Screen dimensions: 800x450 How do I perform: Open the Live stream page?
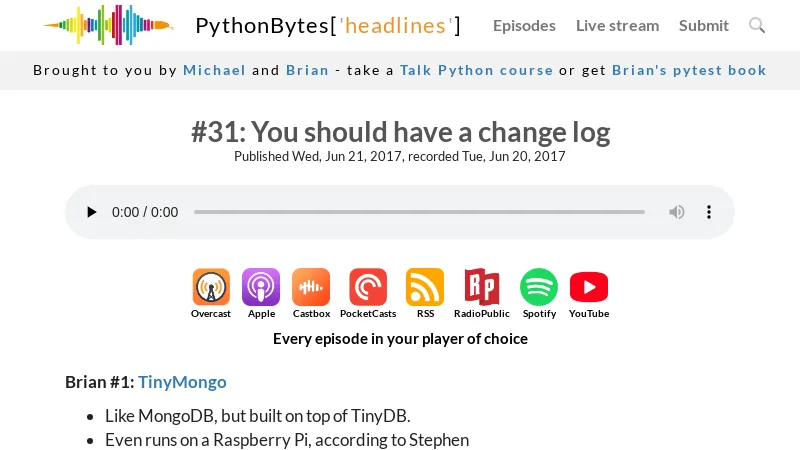click(617, 25)
